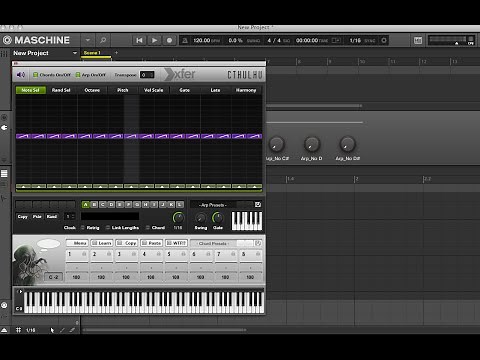
Task: Click the 1/16 rate knob
Action: coord(178,218)
